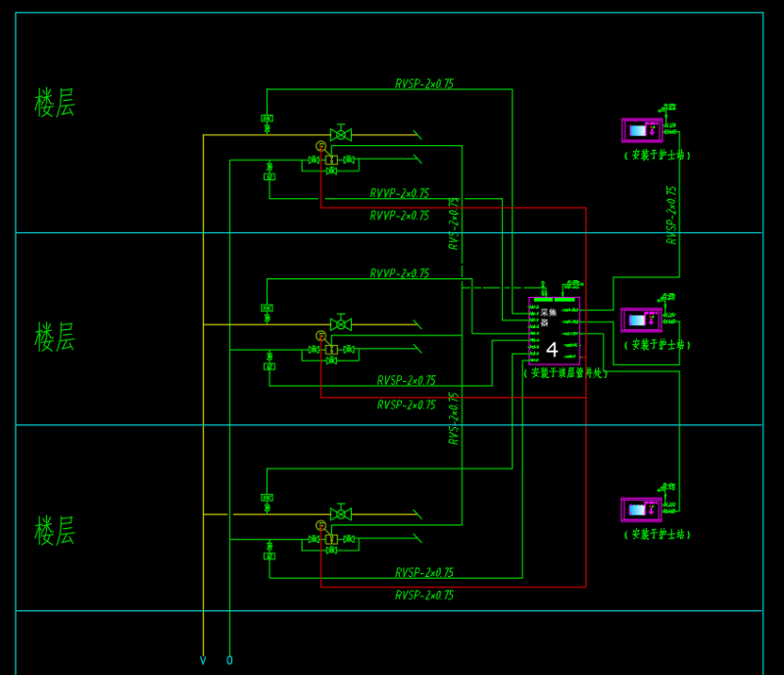Select the slashed end of the uppermost floor's yellow pipe
The image size is (784, 675).
[x=417, y=135]
